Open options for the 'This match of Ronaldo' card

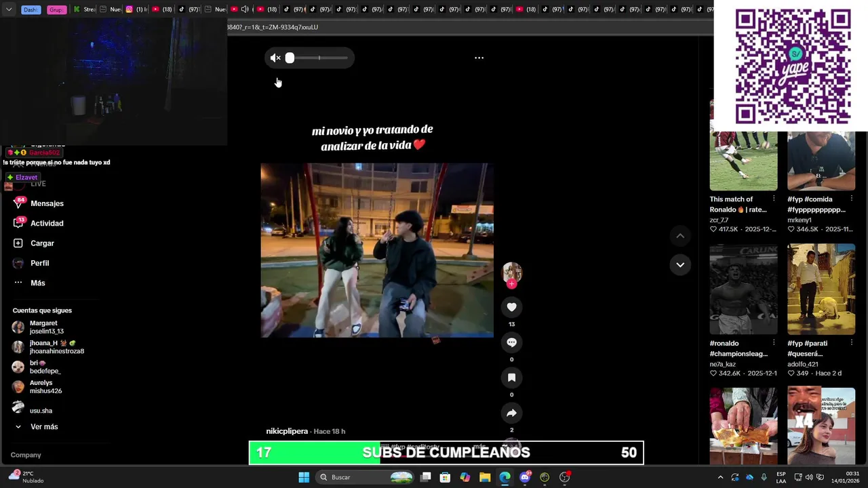(774, 199)
